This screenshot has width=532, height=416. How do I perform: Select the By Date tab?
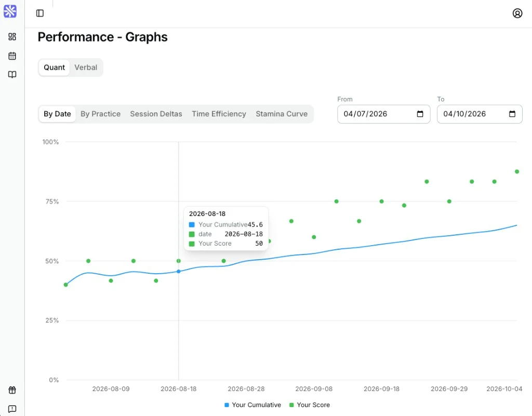(57, 114)
